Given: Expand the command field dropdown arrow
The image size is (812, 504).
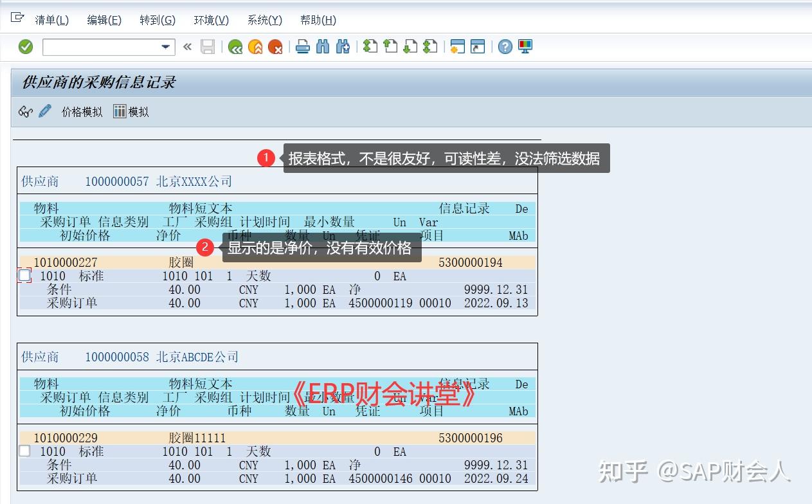Looking at the screenshot, I should tap(164, 46).
